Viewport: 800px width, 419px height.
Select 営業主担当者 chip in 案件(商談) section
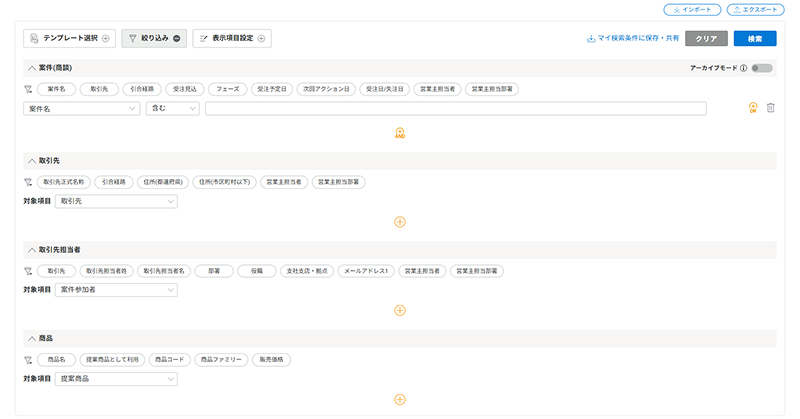click(x=437, y=89)
